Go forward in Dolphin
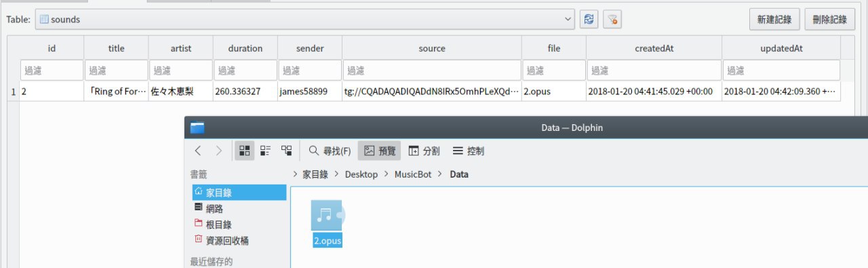Screen dimensions: 868x268 [x=218, y=151]
